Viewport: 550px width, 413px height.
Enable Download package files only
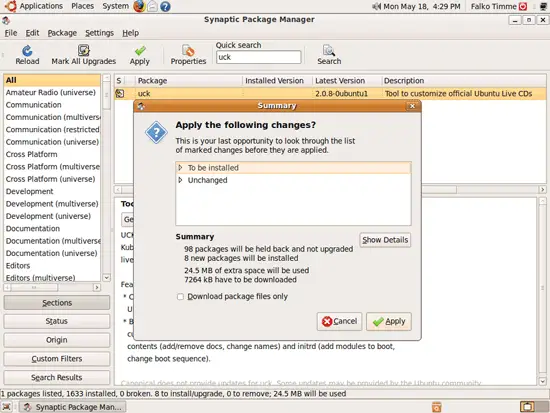coord(180,297)
